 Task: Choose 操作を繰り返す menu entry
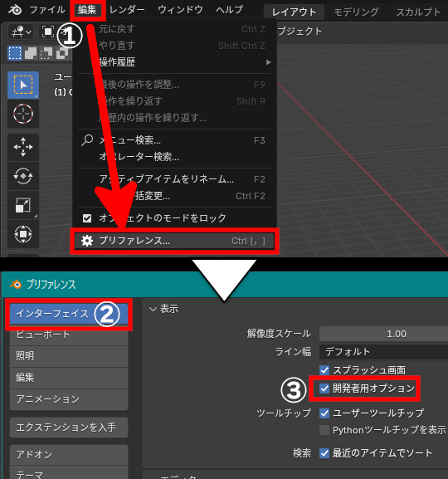pos(175,101)
